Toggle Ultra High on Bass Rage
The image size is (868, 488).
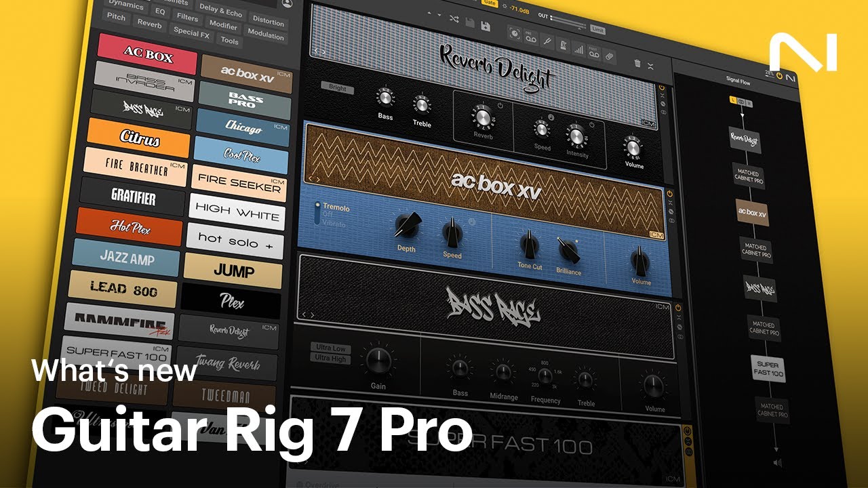pyautogui.click(x=330, y=359)
